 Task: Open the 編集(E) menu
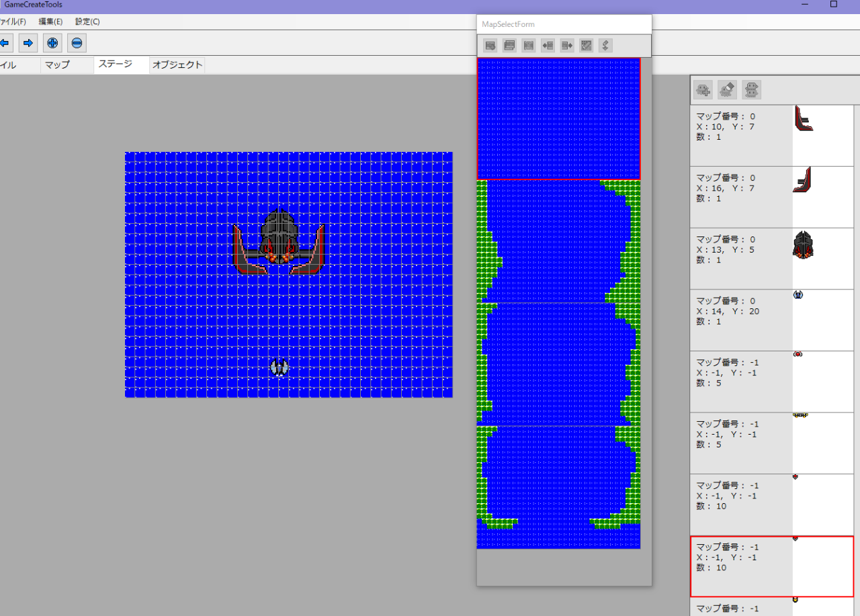[50, 21]
